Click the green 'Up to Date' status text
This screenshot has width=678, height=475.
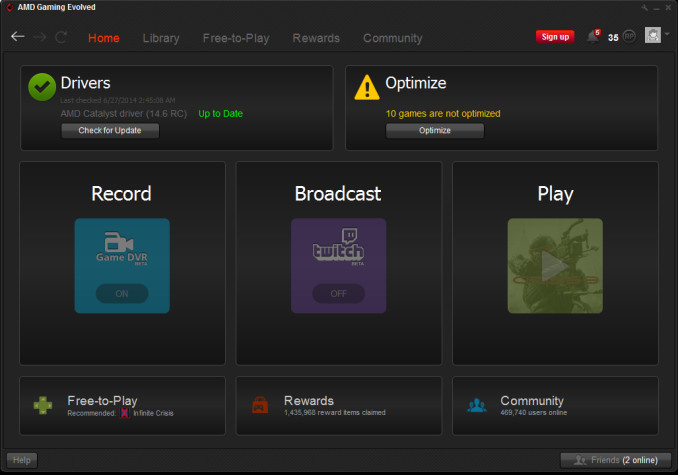click(x=221, y=114)
